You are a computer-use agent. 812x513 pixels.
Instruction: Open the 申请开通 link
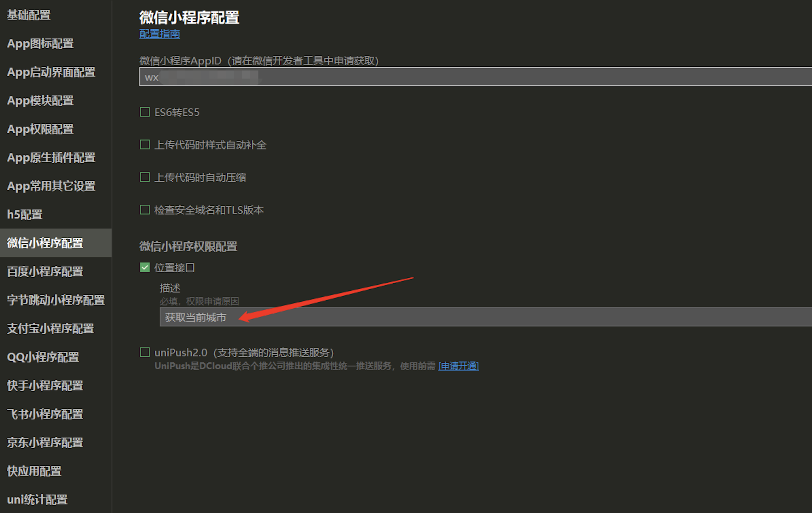point(459,366)
